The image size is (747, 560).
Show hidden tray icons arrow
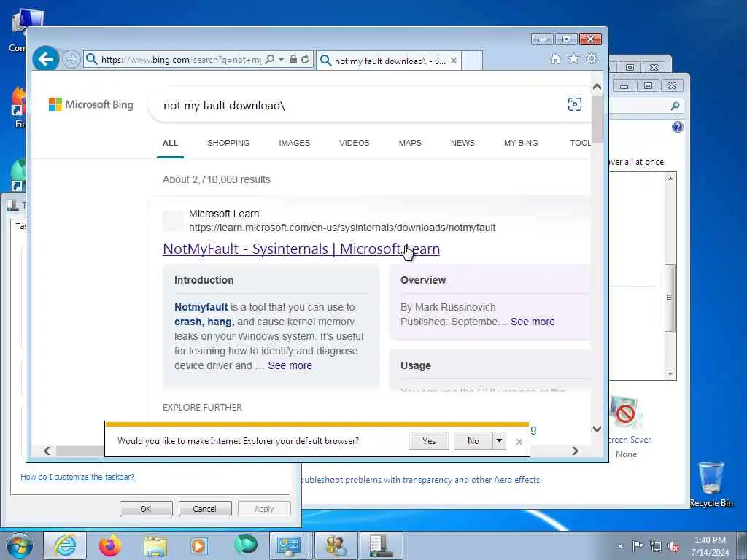(620, 546)
